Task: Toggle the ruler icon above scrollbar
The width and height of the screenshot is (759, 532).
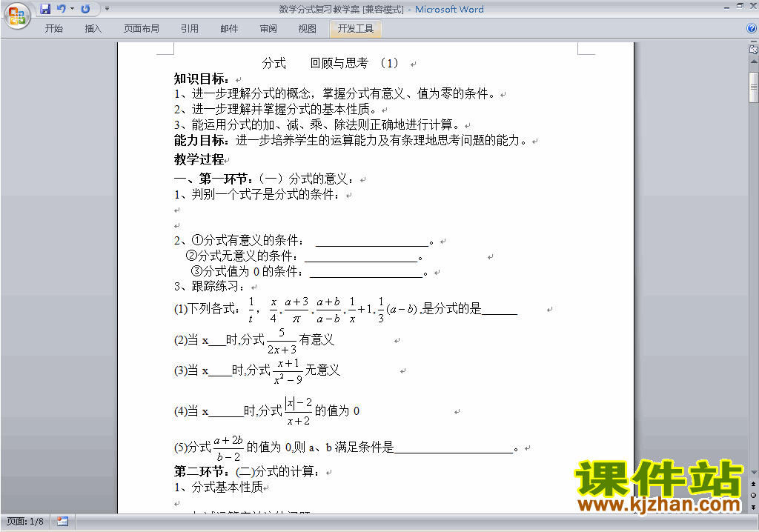Action: pyautogui.click(x=753, y=49)
